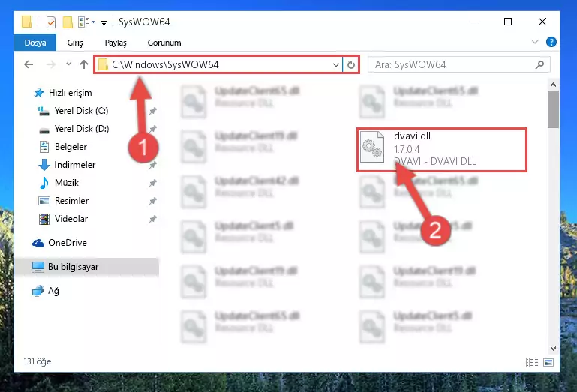Click the search magnifier icon
Image resolution: width=577 pixels, height=392 pixels.
tap(539, 64)
